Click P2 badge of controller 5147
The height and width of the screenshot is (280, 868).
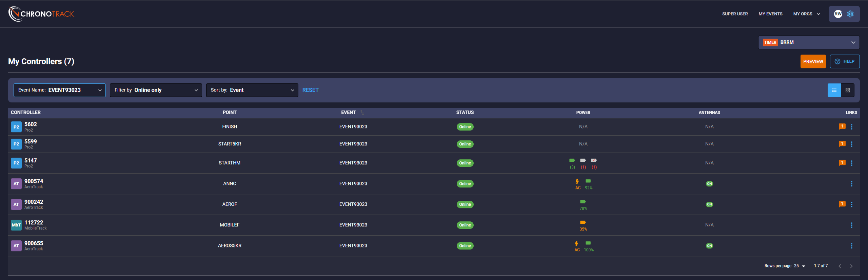coord(16,163)
